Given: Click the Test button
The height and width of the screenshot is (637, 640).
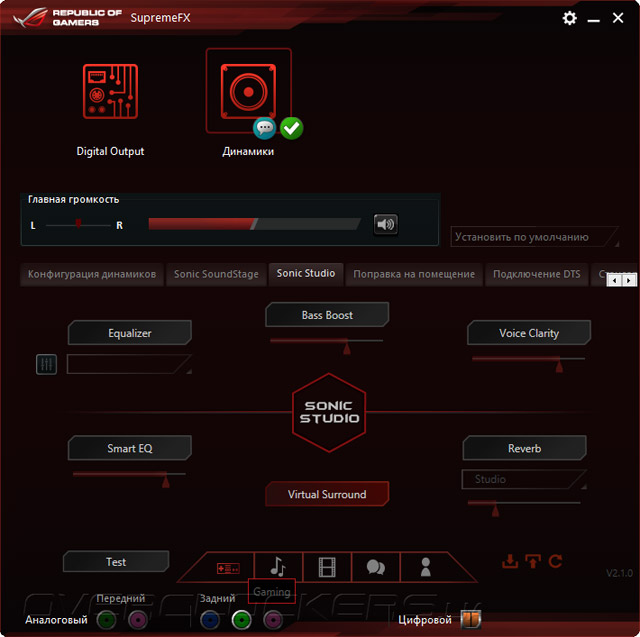Looking at the screenshot, I should [116, 562].
